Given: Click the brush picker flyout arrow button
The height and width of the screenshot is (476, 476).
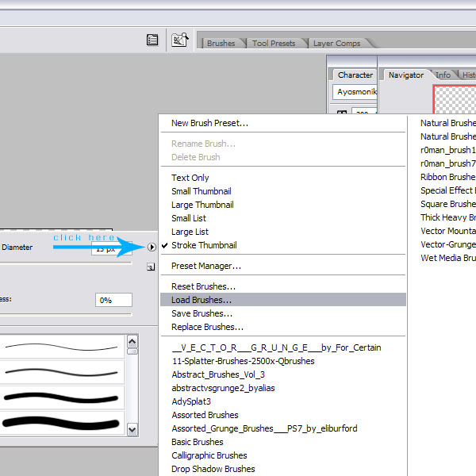Looking at the screenshot, I should pos(152,248).
